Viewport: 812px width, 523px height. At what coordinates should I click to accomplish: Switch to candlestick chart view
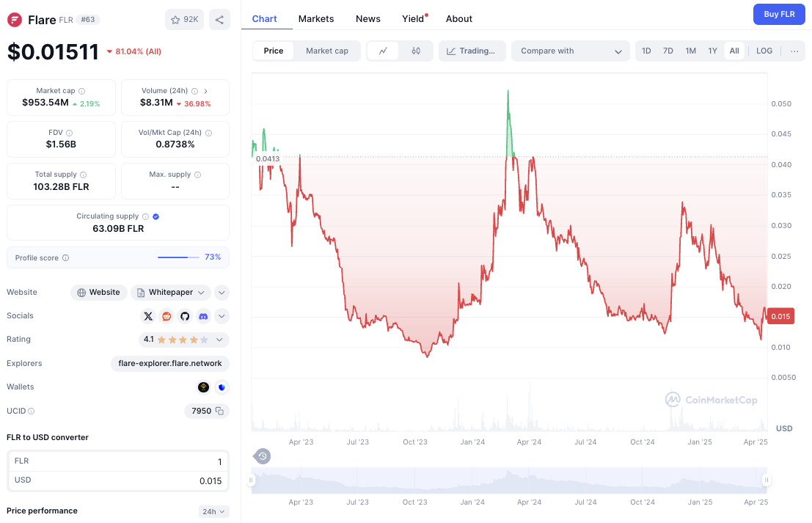(416, 51)
